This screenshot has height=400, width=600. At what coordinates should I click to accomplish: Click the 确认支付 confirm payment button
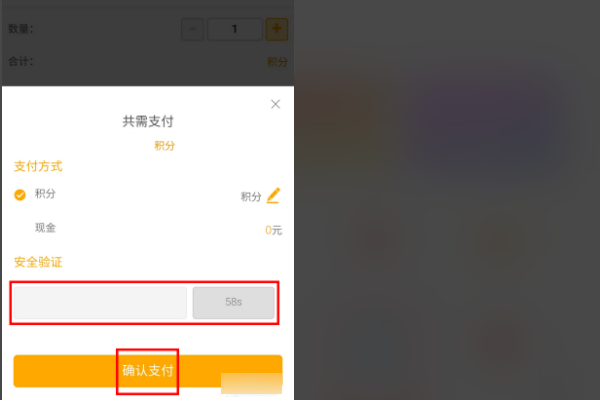click(x=148, y=371)
